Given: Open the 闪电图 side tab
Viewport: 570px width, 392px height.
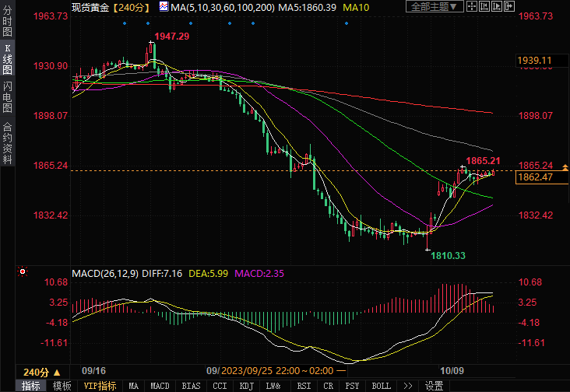Looking at the screenshot, I should tap(7, 97).
